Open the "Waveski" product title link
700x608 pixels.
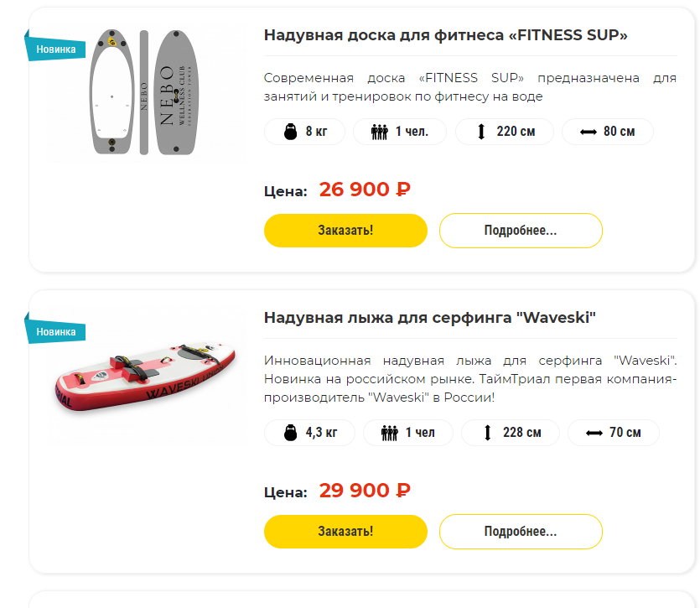429,318
